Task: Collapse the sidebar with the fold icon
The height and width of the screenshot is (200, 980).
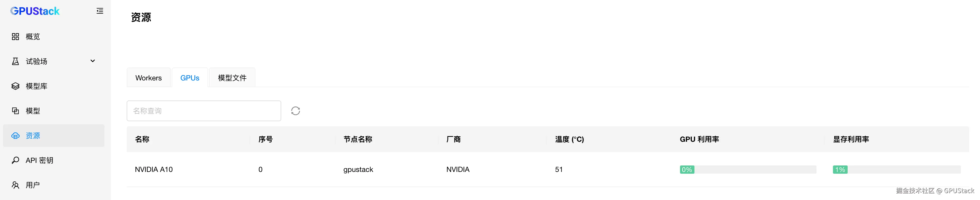Action: click(100, 11)
